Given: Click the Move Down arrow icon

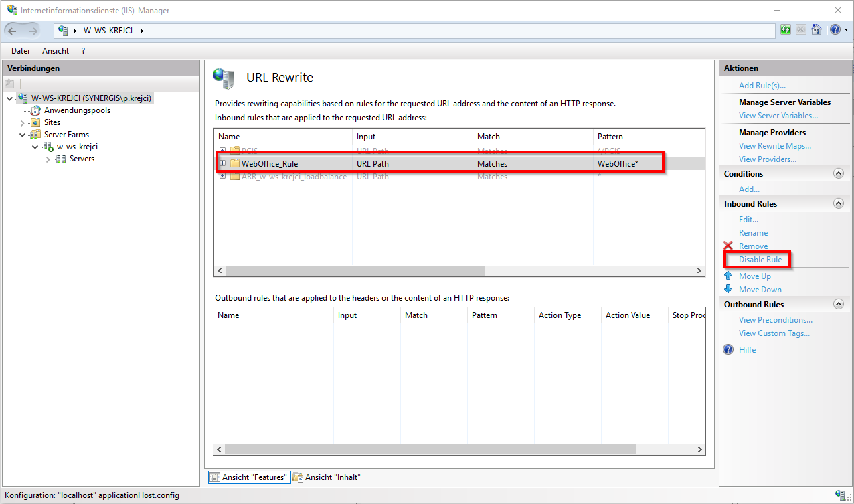Looking at the screenshot, I should click(730, 289).
